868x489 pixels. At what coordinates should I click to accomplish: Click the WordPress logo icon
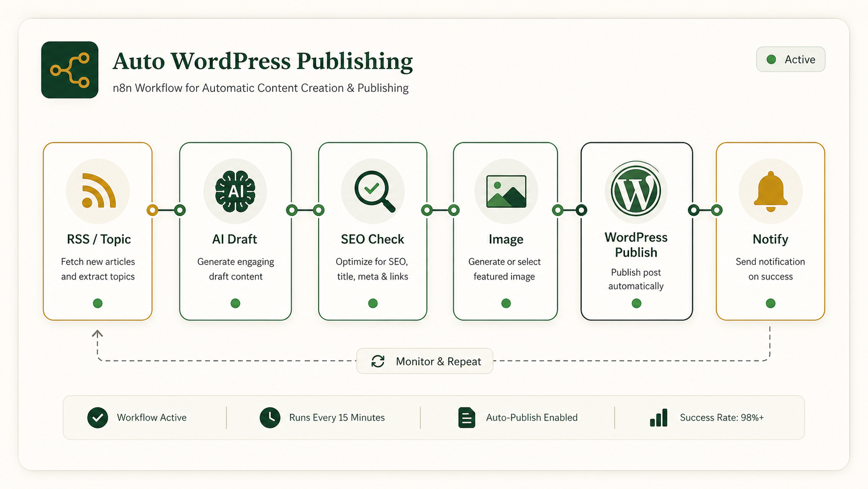[636, 190]
